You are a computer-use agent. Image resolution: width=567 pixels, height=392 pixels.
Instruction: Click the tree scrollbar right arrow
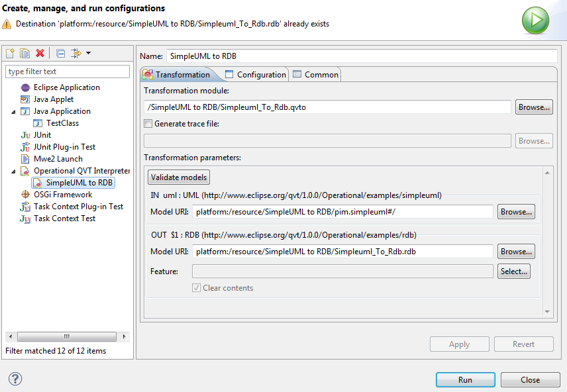click(x=124, y=336)
